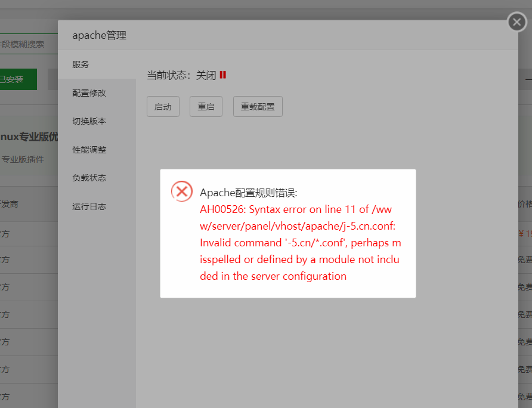Select the 性能调整 tab

click(x=97, y=150)
